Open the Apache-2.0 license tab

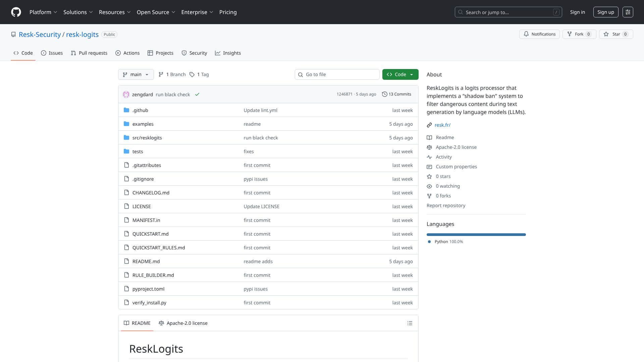pyautogui.click(x=183, y=323)
